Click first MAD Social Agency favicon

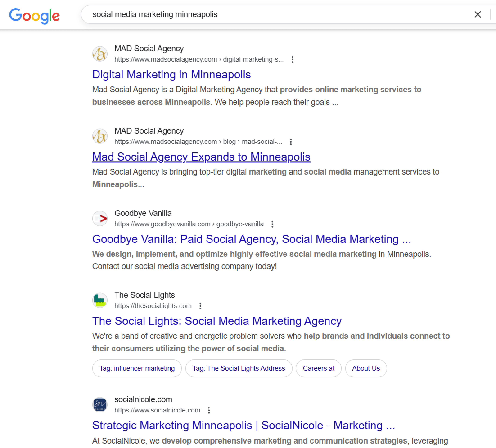click(100, 54)
